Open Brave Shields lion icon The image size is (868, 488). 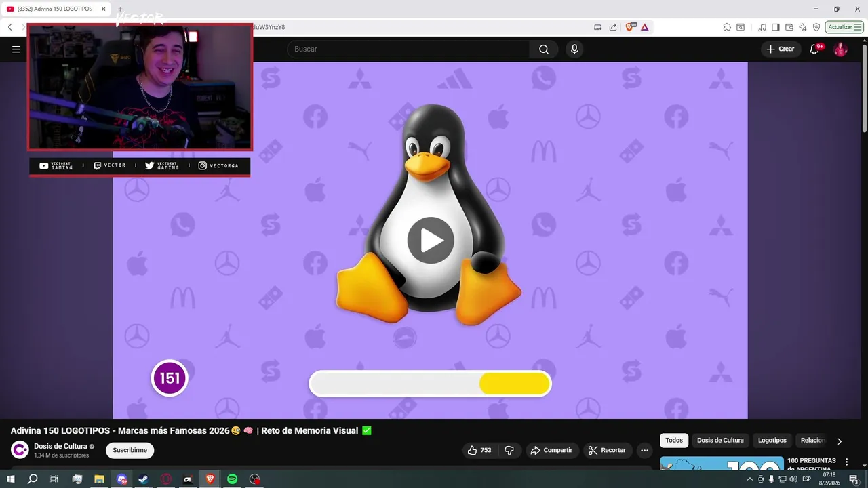pos(630,27)
